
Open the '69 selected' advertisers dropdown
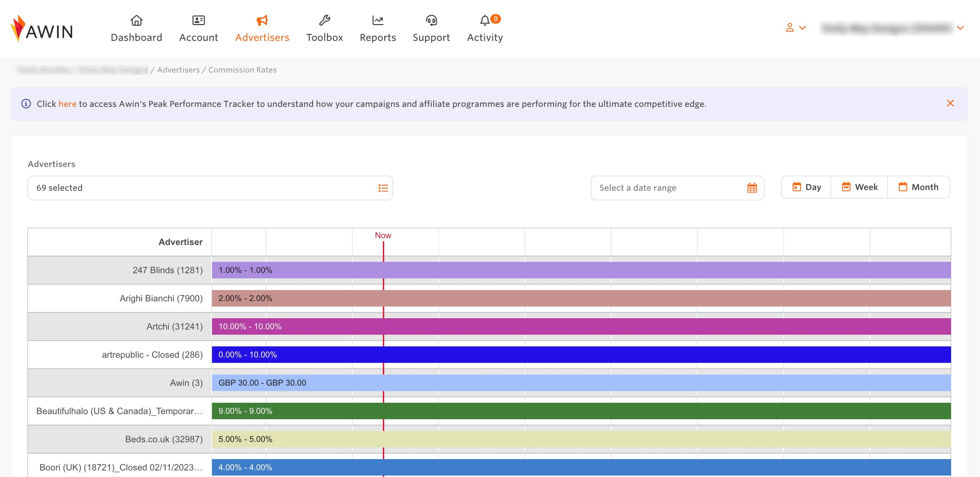point(210,188)
